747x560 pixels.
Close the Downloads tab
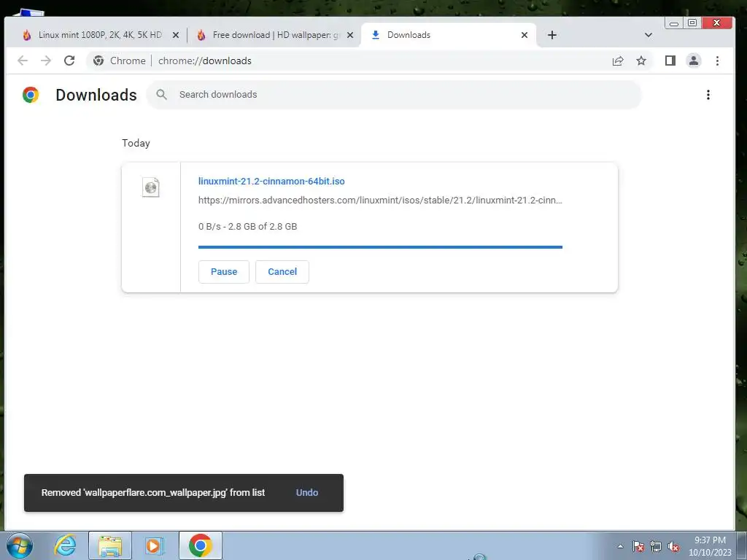pyautogui.click(x=525, y=35)
